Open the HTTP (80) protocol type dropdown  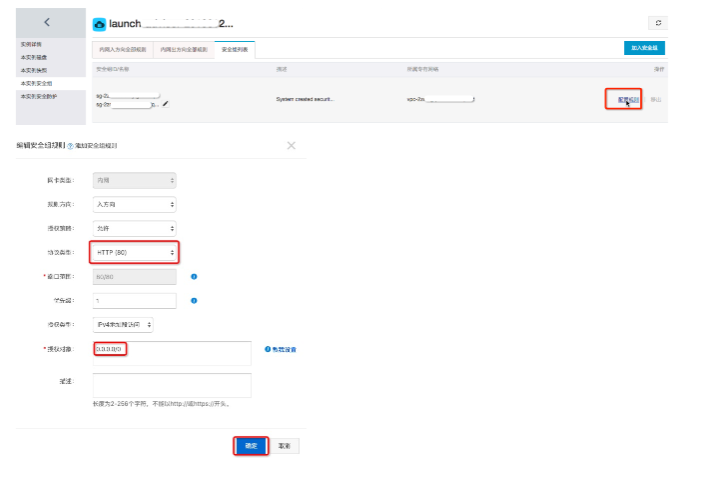click(x=134, y=253)
